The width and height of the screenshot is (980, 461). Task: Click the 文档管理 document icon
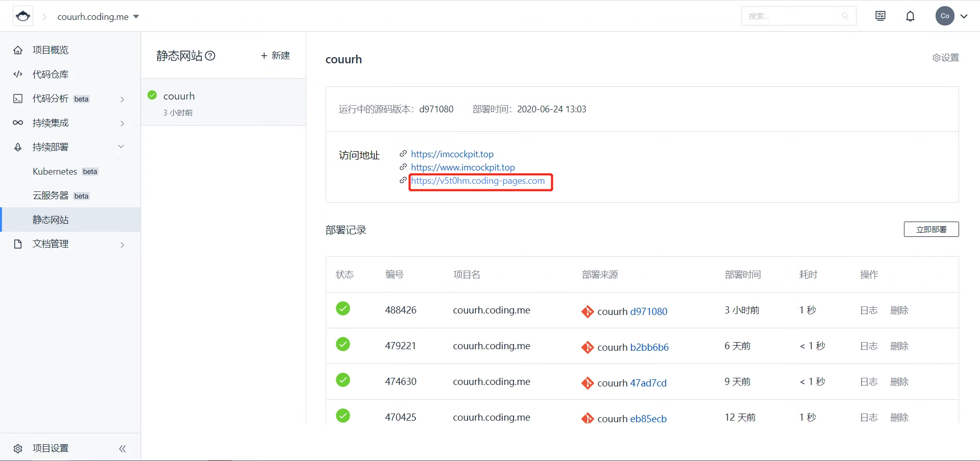[x=18, y=244]
